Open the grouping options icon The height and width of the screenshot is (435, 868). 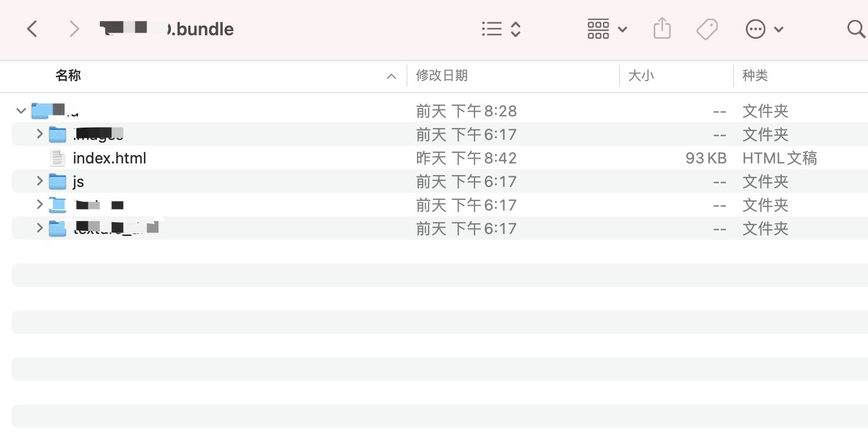[x=598, y=28]
